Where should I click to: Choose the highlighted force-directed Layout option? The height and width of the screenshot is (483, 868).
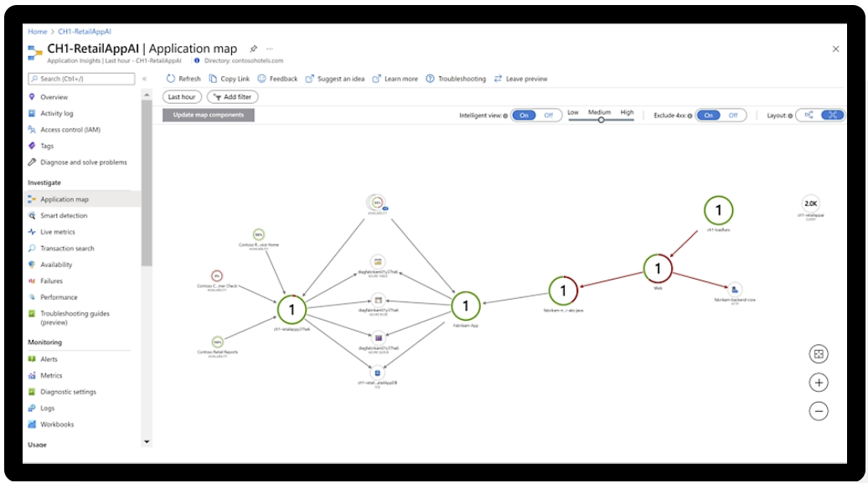832,115
